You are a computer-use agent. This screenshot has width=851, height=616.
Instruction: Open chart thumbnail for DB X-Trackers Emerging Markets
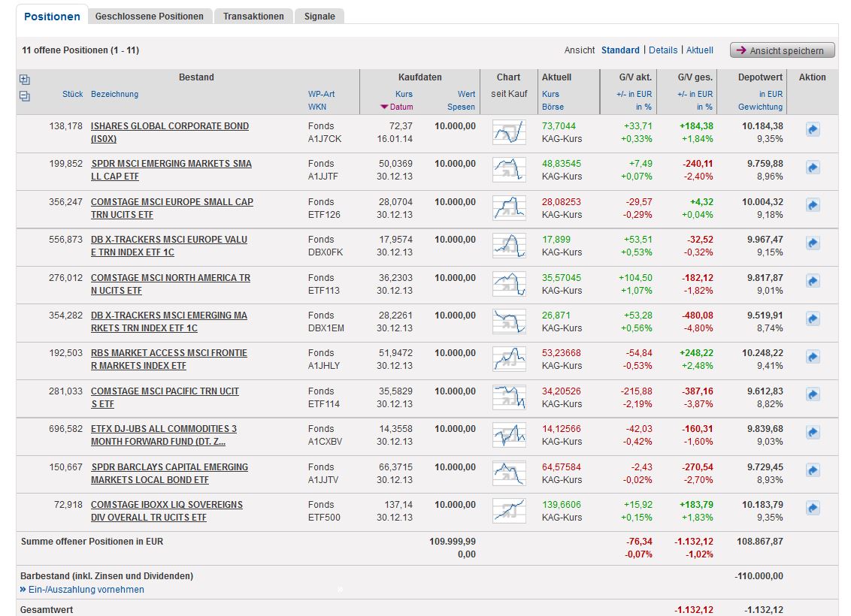509,322
